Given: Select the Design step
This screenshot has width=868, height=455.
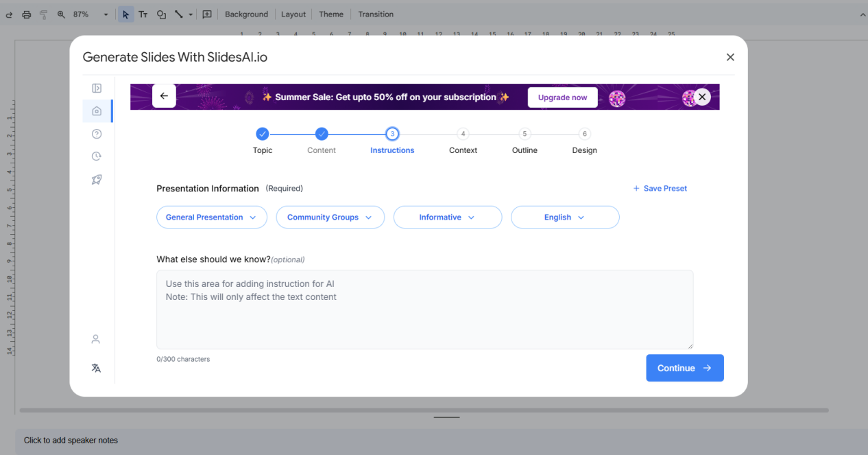Looking at the screenshot, I should tap(584, 135).
